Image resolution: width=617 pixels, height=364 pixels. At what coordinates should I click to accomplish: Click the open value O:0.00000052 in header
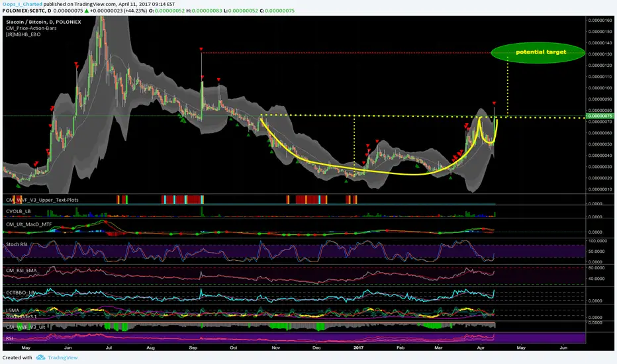[167, 11]
